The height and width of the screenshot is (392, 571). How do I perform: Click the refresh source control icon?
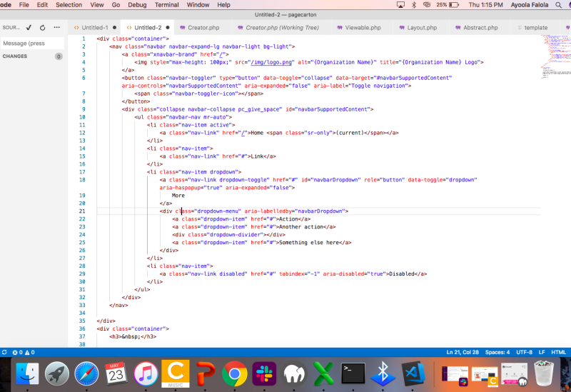tap(43, 27)
